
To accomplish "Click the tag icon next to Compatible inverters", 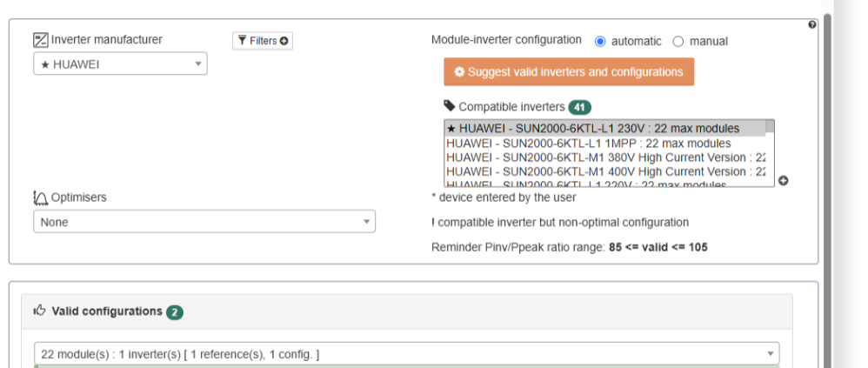I will click(x=450, y=105).
